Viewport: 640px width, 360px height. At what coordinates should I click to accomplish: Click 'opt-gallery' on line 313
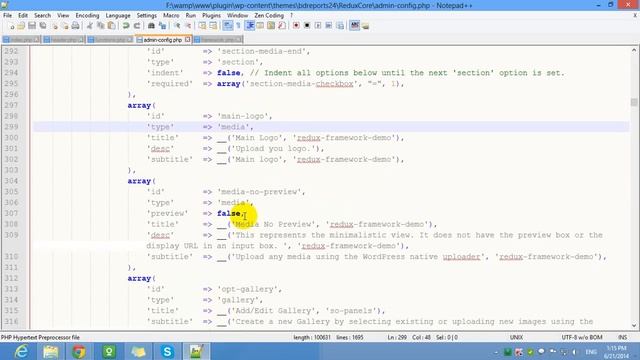click(x=249, y=289)
